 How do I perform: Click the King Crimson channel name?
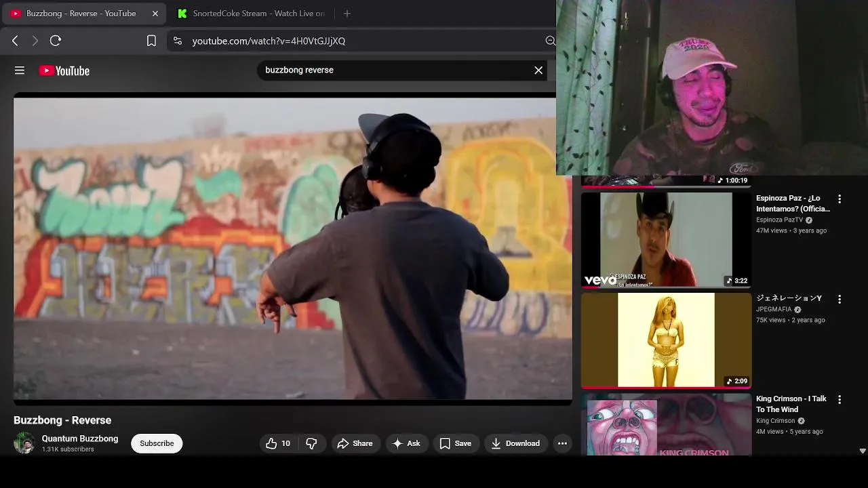775,420
